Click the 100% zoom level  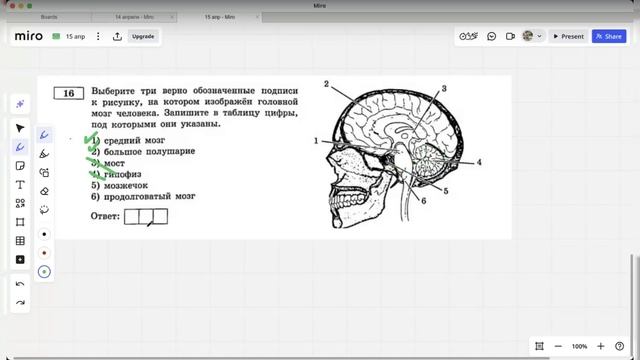coord(579,346)
